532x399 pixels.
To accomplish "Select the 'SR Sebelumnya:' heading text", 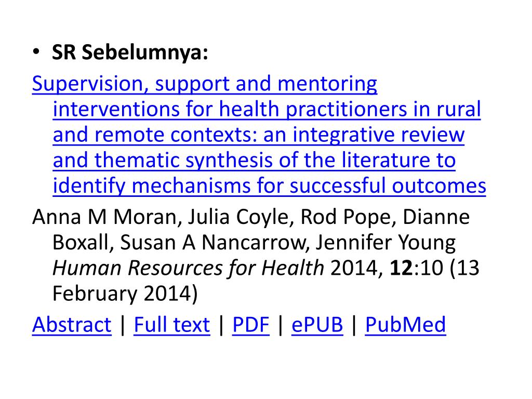I will click(x=130, y=52).
